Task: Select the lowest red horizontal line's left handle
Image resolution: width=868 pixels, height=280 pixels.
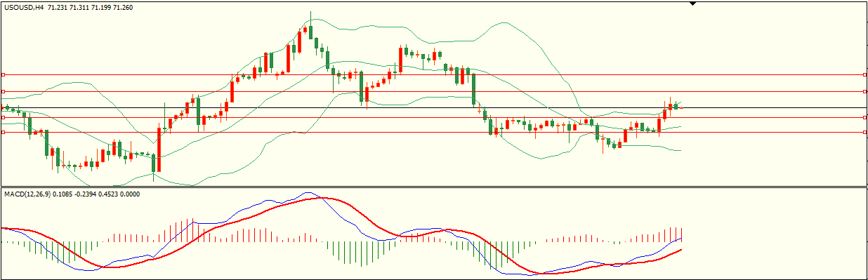Action: (3, 132)
